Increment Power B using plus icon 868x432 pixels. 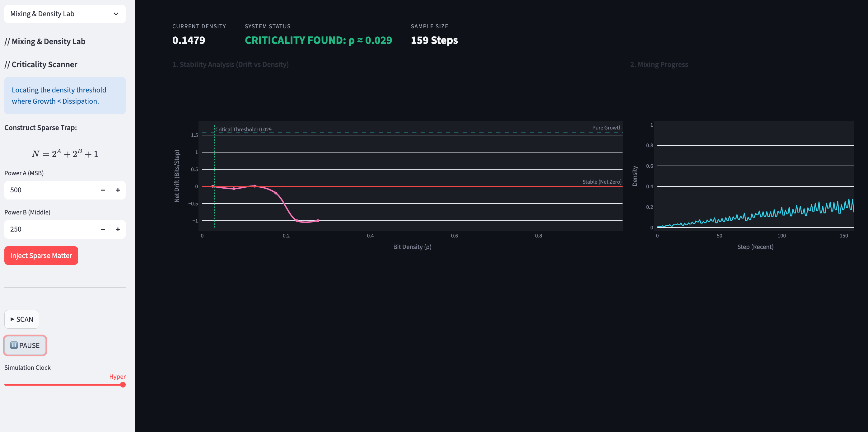118,229
